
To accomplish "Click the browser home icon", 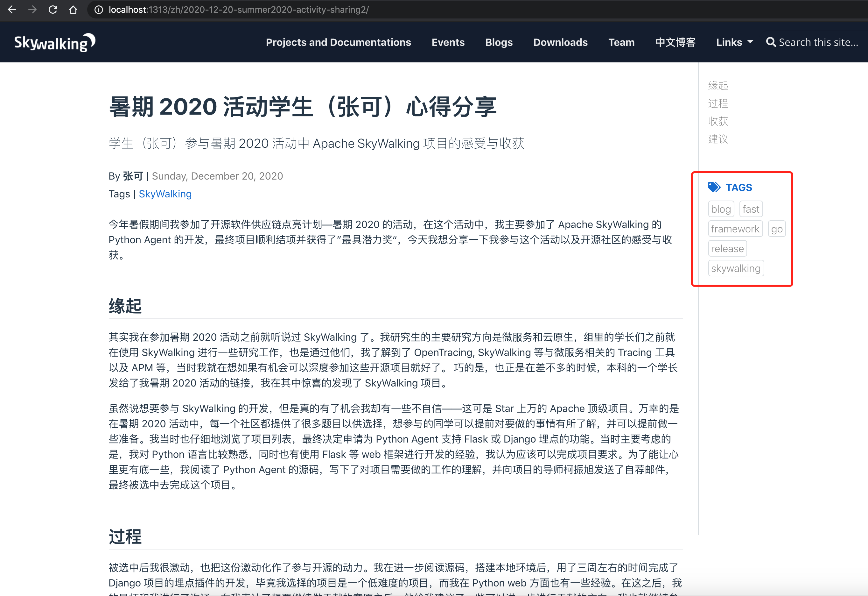I will 73,10.
